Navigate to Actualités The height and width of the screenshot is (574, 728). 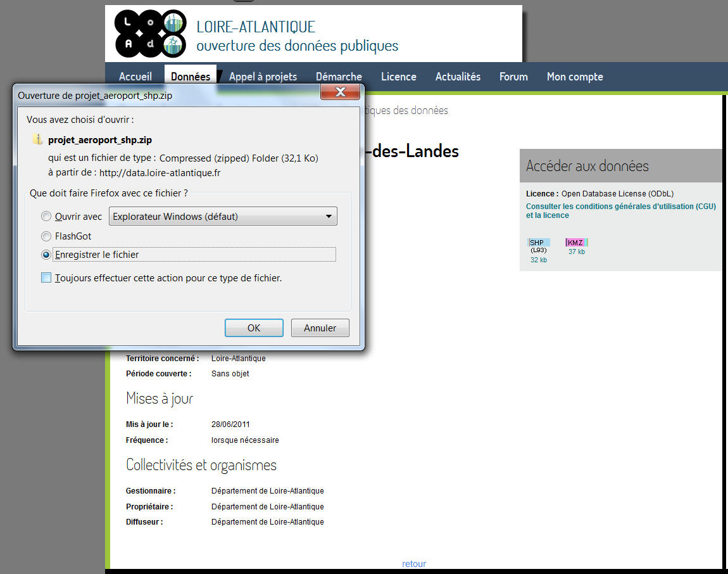point(458,77)
